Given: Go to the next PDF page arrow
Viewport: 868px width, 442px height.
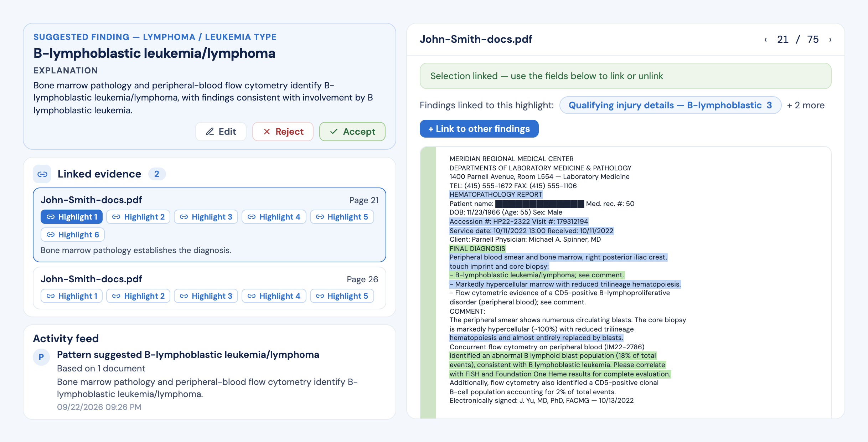Looking at the screenshot, I should coord(830,40).
